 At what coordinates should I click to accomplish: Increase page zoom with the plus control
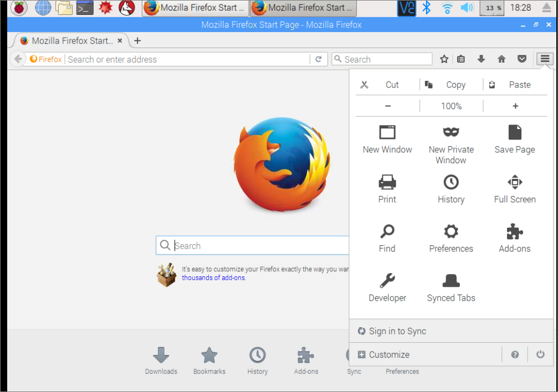click(514, 105)
